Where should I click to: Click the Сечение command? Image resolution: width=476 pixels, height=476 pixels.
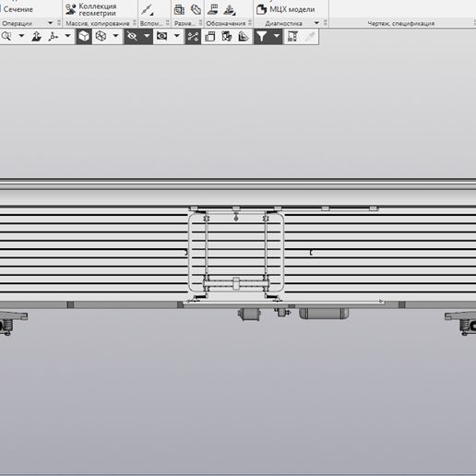(18, 9)
